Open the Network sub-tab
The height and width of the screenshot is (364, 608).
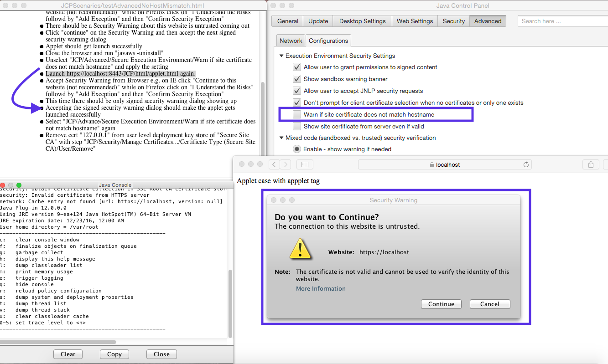(x=291, y=41)
